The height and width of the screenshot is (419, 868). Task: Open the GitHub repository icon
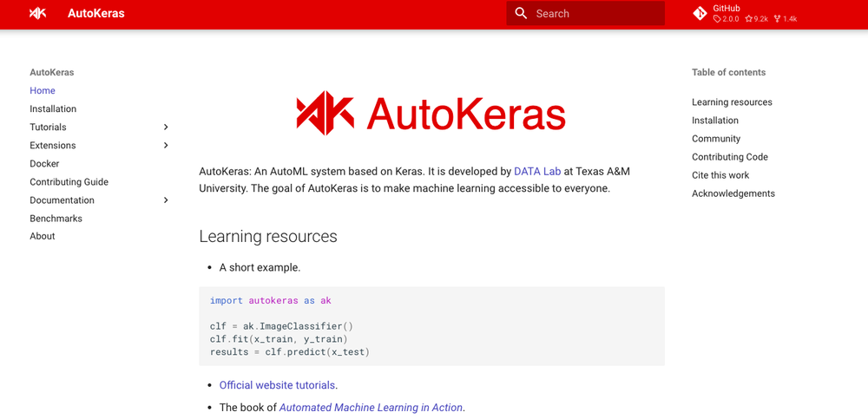coord(700,13)
